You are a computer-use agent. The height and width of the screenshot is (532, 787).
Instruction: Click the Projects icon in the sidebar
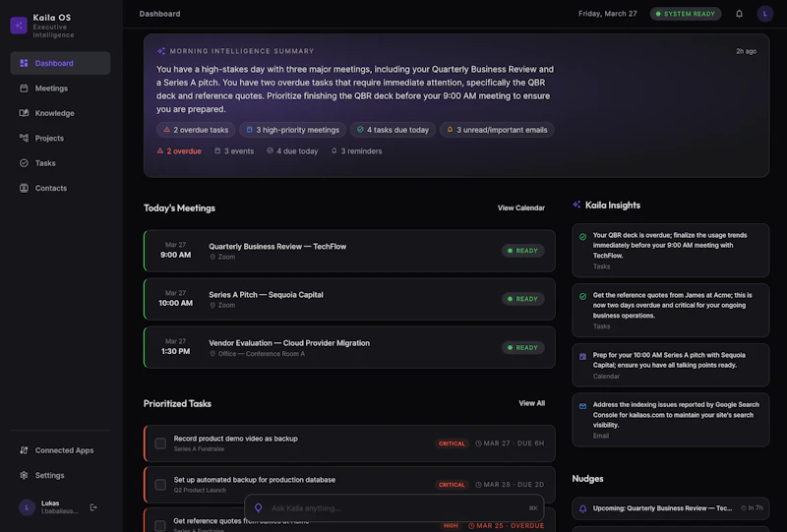24,138
